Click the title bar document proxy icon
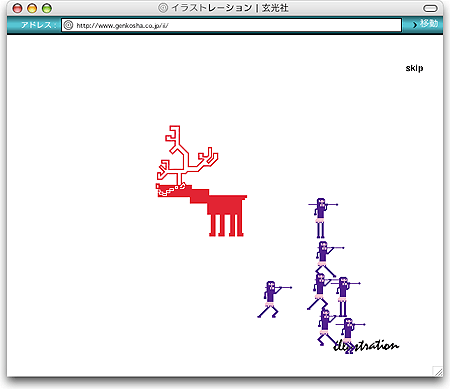Screen dimensions: 450x389 [x=163, y=8]
